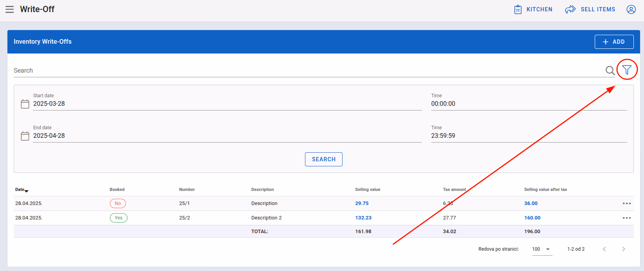Click the Write-Off page title
The height and width of the screenshot is (271, 644).
coord(37,9)
